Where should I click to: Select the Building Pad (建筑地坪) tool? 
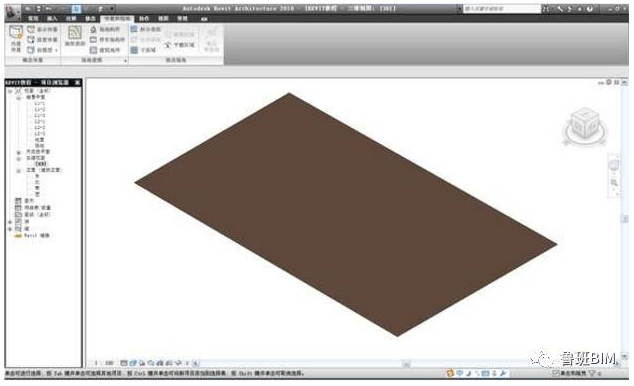tap(105, 50)
